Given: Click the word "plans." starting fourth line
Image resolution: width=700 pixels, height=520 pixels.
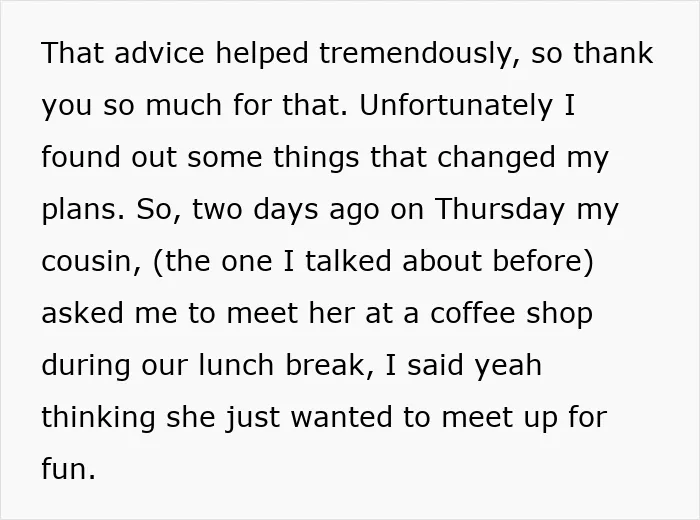Looking at the screenshot, I should pyautogui.click(x=83, y=209).
